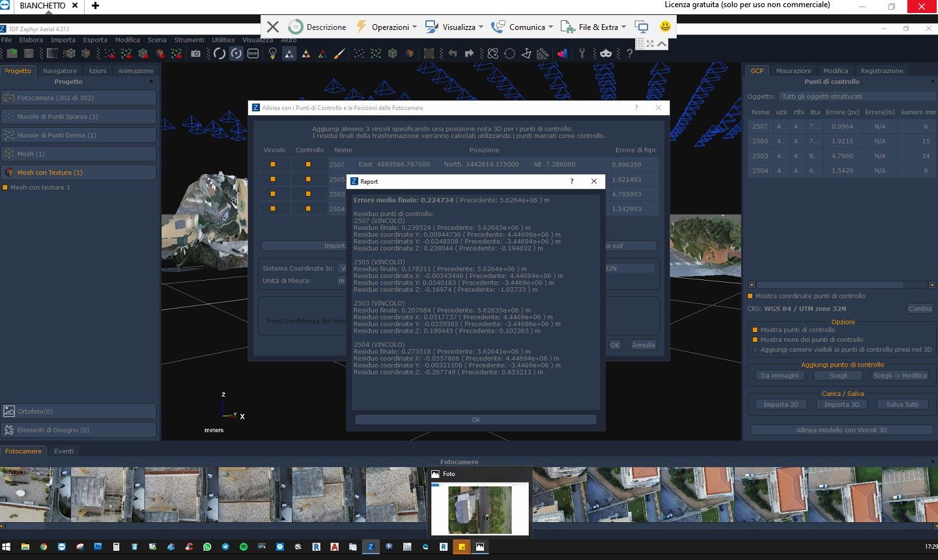The width and height of the screenshot is (938, 560).
Task: Click the smiley feedback icon in TeamViewer bar
Action: [x=664, y=27]
